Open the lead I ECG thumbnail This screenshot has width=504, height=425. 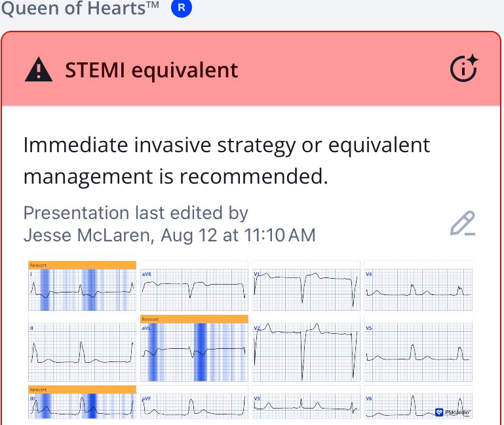[83, 286]
